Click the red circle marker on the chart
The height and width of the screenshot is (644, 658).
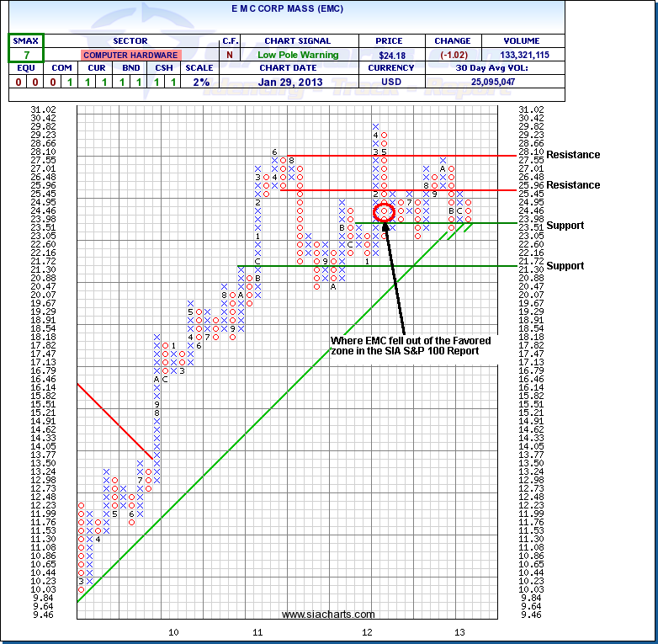(384, 212)
